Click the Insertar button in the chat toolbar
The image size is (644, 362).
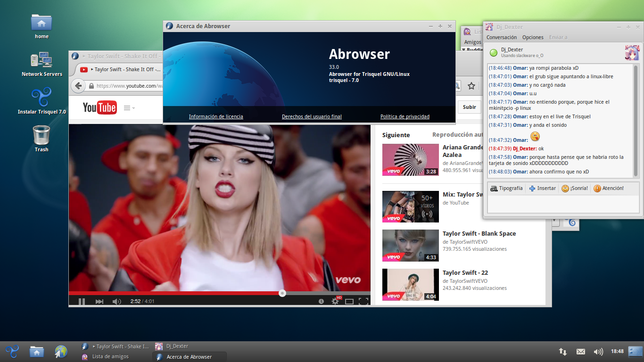click(x=542, y=188)
